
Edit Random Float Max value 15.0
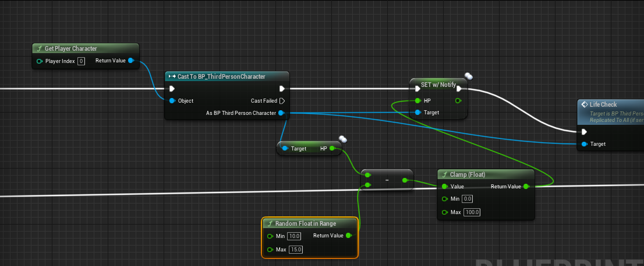click(296, 250)
